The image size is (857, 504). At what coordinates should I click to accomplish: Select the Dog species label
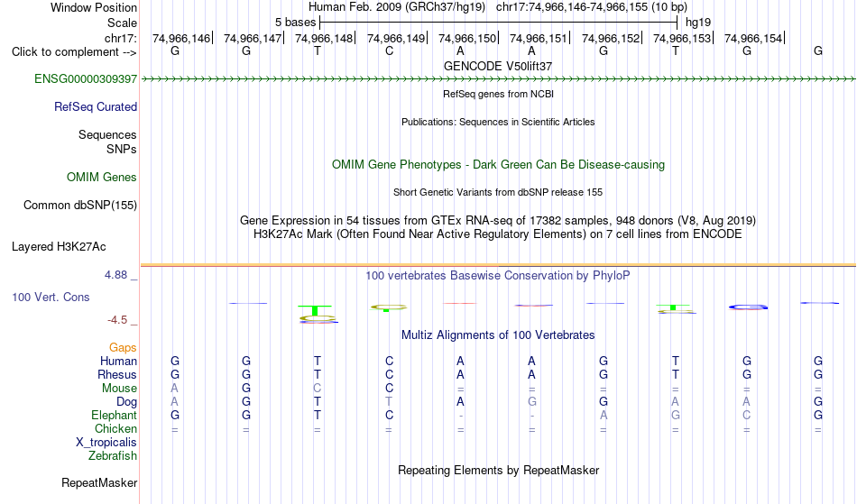tap(126, 402)
